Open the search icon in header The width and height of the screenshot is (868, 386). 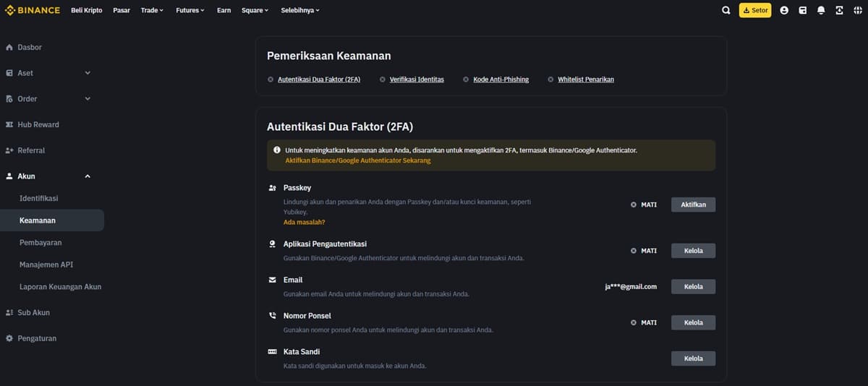(726, 10)
